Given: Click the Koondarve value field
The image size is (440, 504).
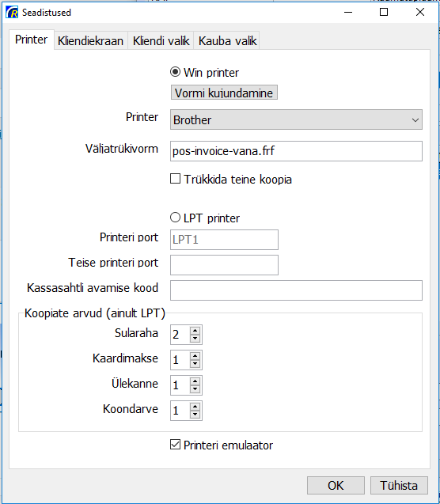Looking at the screenshot, I should [x=180, y=411].
